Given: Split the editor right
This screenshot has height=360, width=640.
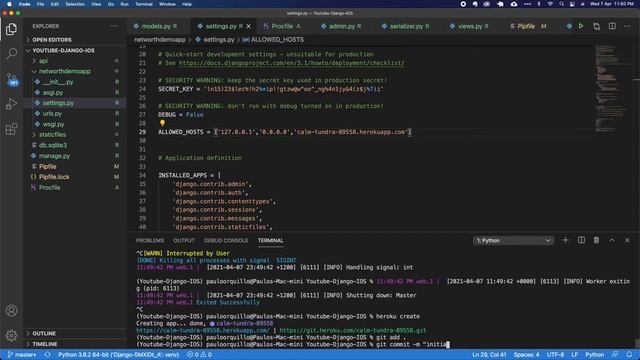Looking at the screenshot, I should tap(612, 26).
